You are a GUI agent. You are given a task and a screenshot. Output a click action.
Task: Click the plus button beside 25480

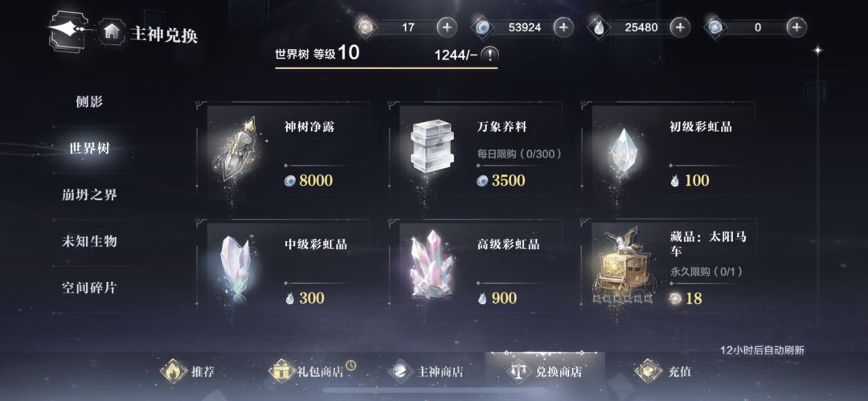coord(680,27)
